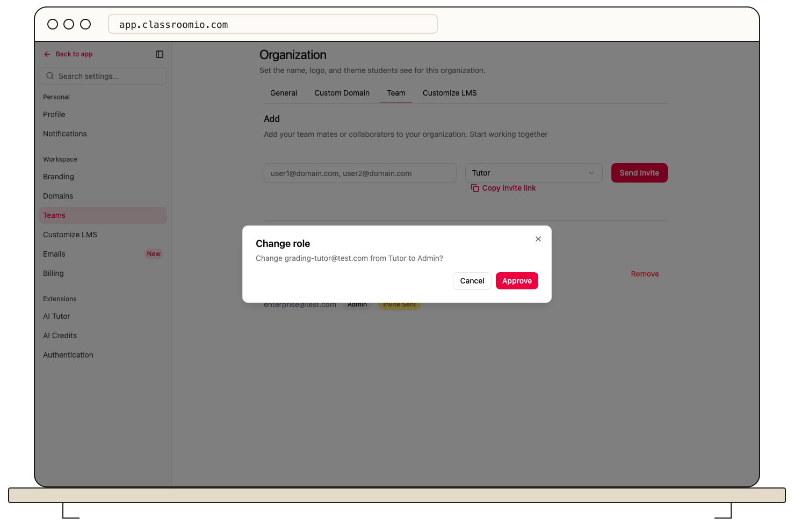Switch to the General tab

pos(284,93)
